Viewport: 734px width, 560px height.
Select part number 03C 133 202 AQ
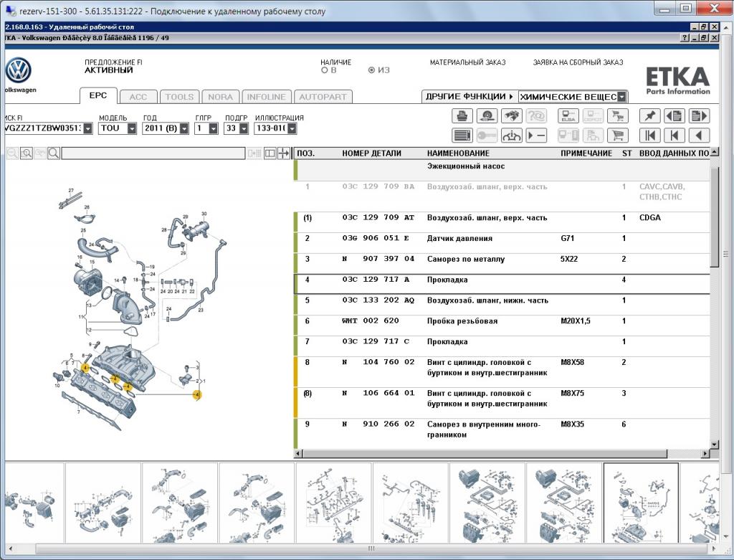click(378, 300)
